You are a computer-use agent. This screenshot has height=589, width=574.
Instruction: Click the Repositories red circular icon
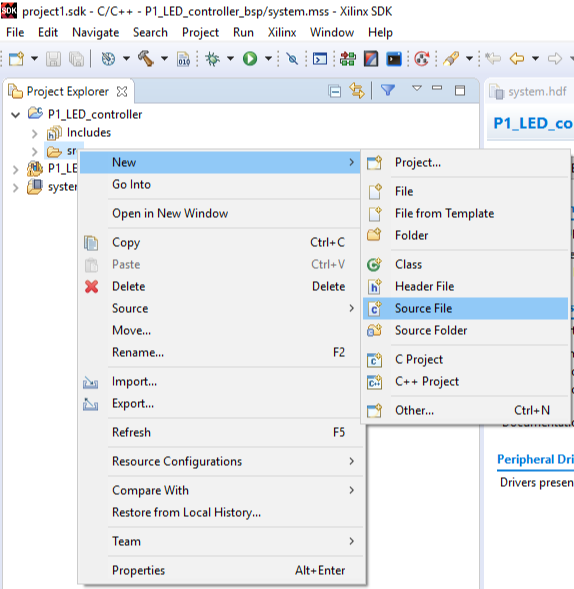(x=422, y=59)
